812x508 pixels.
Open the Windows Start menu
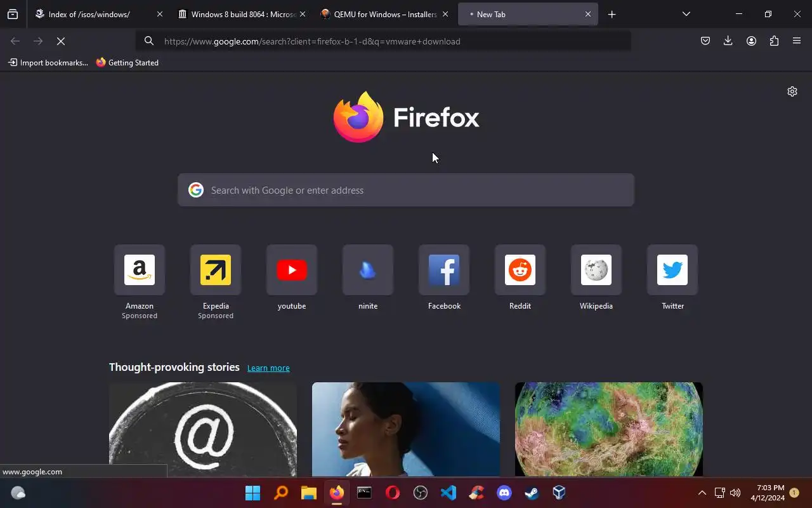pos(252,493)
